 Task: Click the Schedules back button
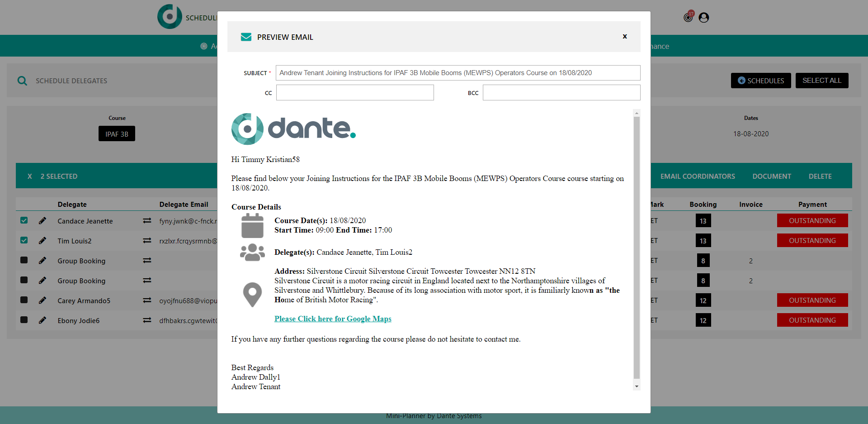[x=761, y=81]
